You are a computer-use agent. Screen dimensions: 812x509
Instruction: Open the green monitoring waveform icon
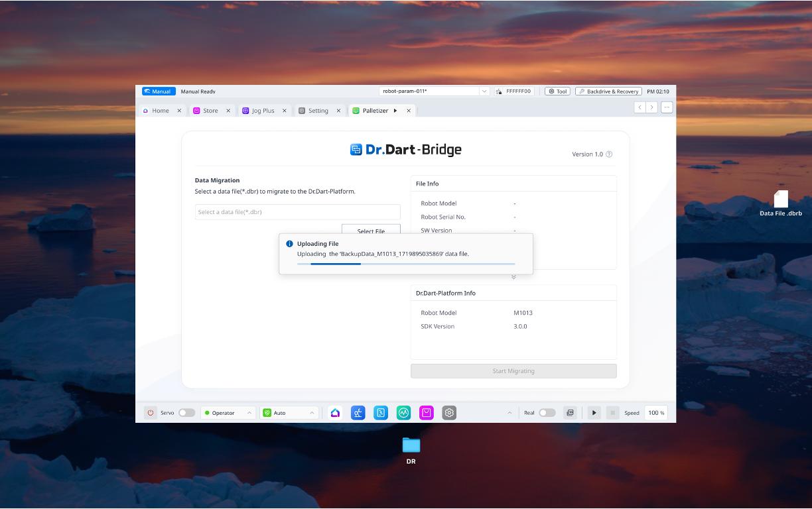[x=403, y=413]
